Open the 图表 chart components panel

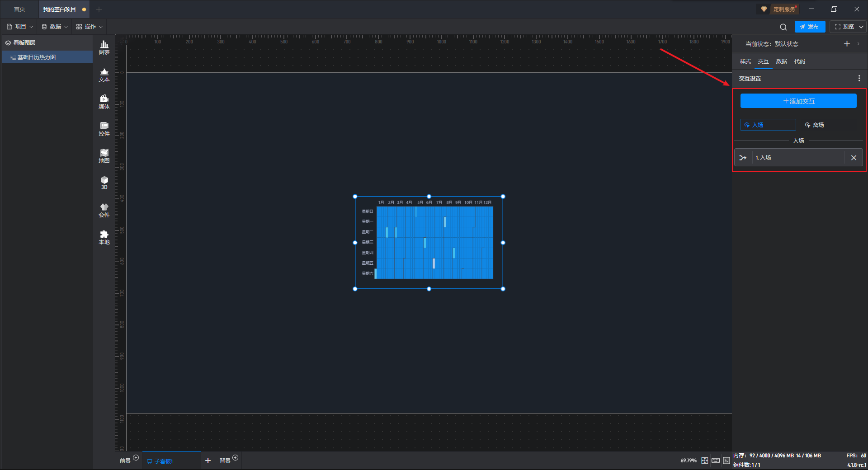(x=104, y=47)
